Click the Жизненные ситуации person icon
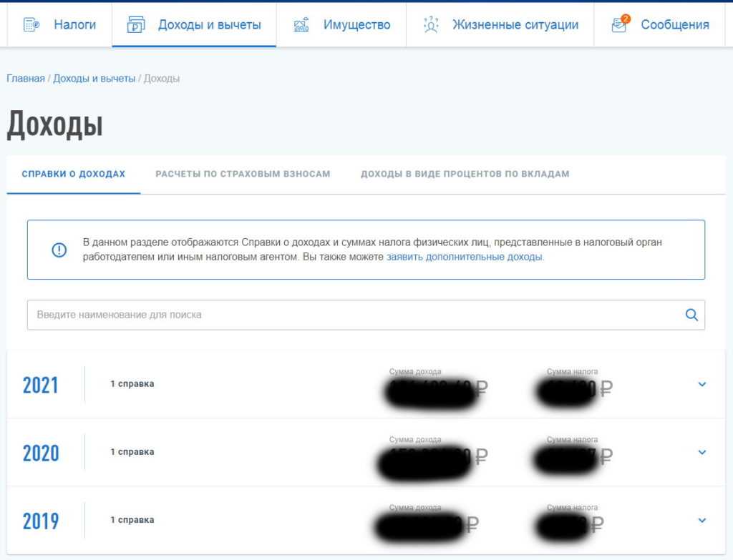 click(430, 25)
